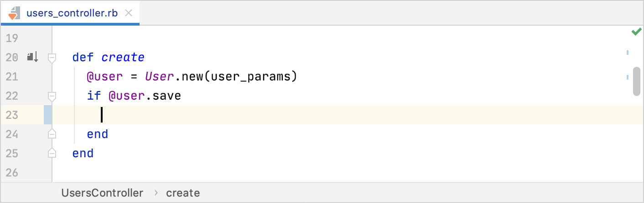Screen dimensions: 644x203
Task: Collapse the if block fold on line 22
Action: click(x=52, y=96)
